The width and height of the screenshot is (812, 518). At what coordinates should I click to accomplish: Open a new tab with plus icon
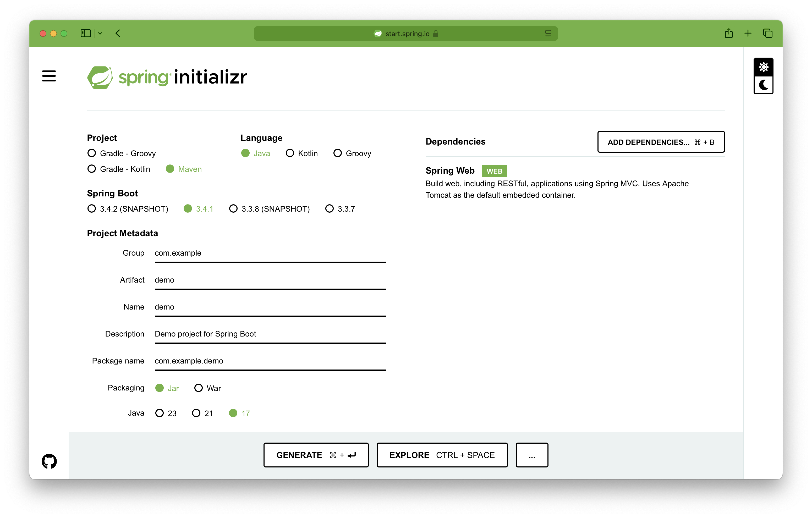[748, 33]
